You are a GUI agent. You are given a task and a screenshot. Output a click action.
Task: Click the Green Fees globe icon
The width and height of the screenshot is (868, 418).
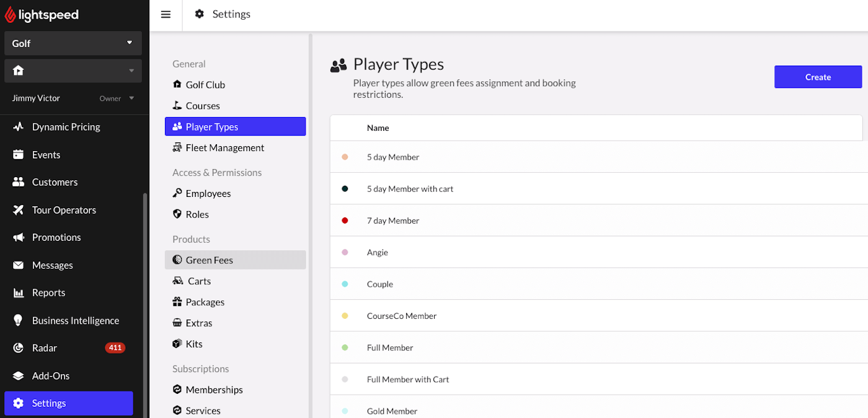pos(177,260)
